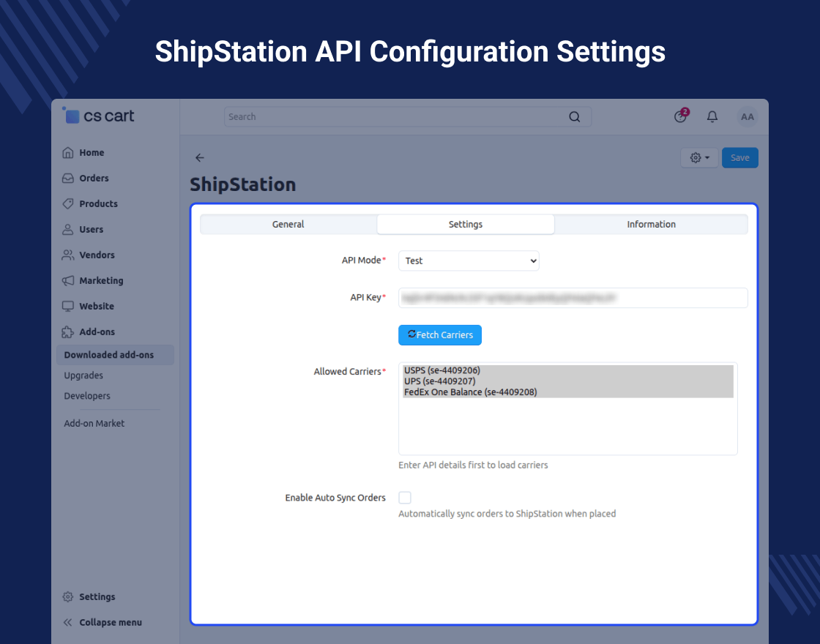
Task: Click the Collapse menu chevrons icon
Action: (68, 622)
